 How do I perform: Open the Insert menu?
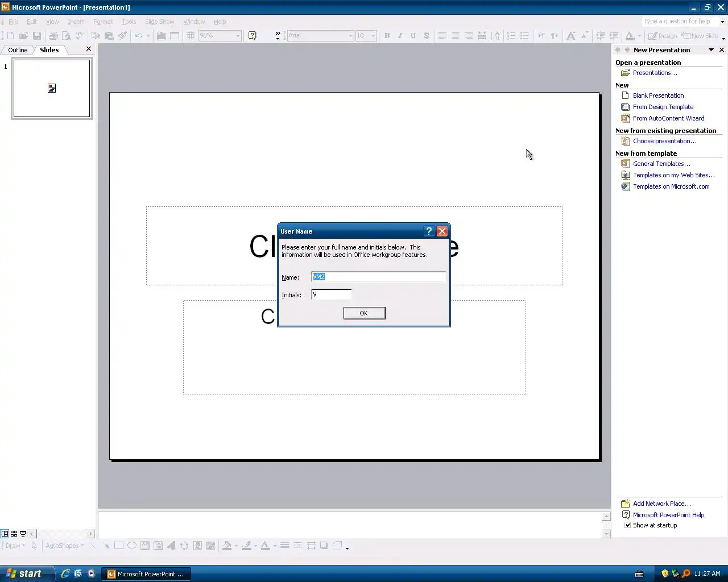76,22
